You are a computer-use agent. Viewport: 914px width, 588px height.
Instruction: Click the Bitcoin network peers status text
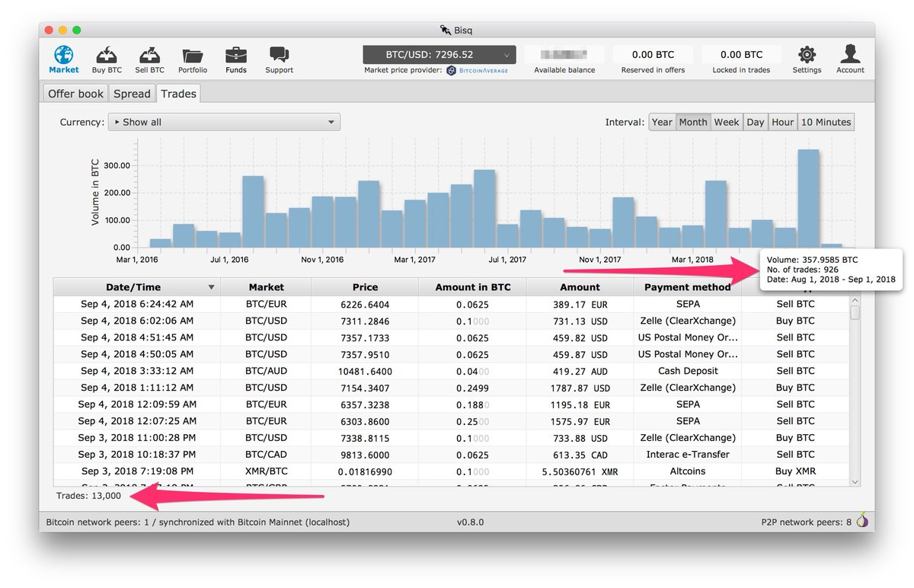(197, 522)
